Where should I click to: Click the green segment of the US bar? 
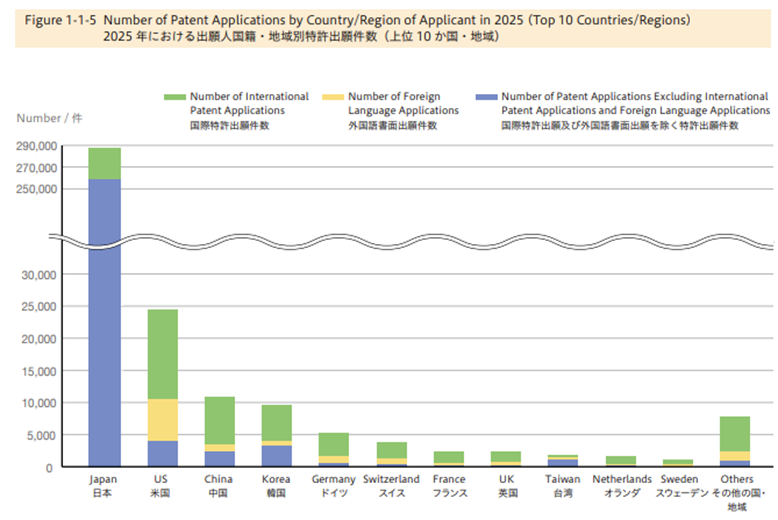pos(162,354)
